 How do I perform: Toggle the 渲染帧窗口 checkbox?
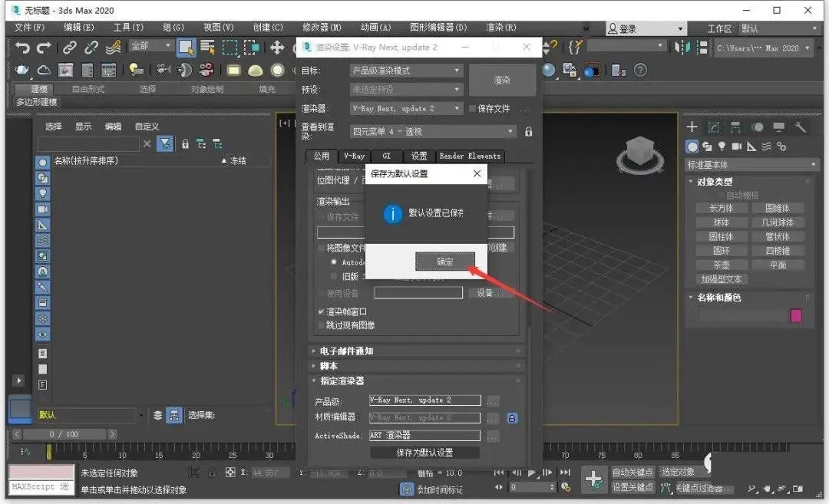[321, 311]
